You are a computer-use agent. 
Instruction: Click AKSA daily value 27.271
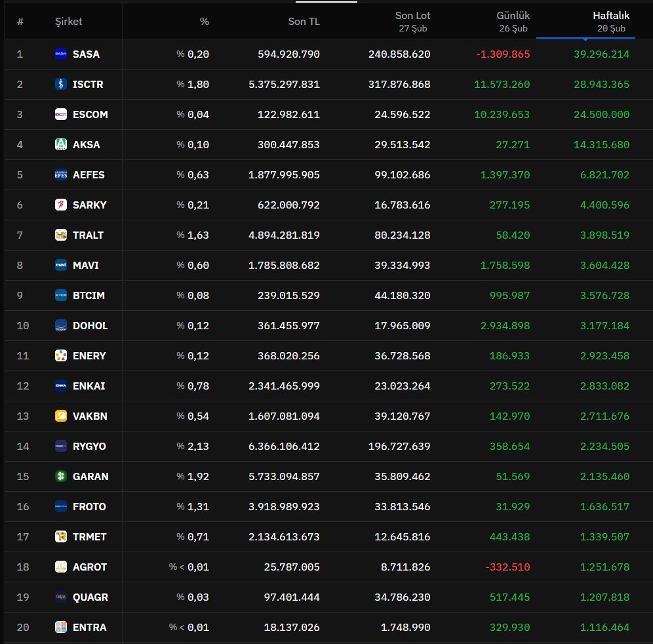click(x=513, y=144)
